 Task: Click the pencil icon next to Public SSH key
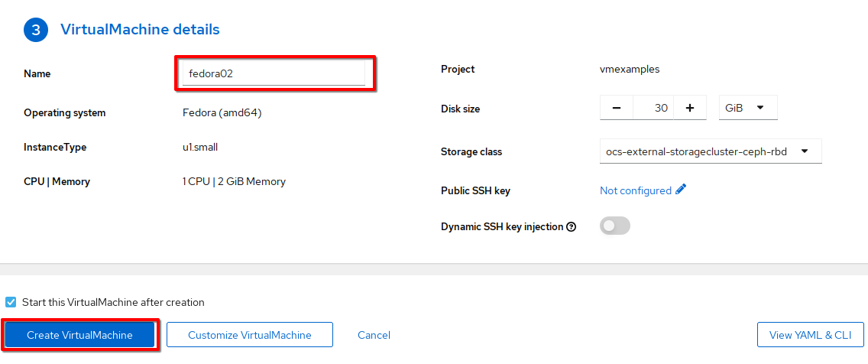pyautogui.click(x=681, y=190)
